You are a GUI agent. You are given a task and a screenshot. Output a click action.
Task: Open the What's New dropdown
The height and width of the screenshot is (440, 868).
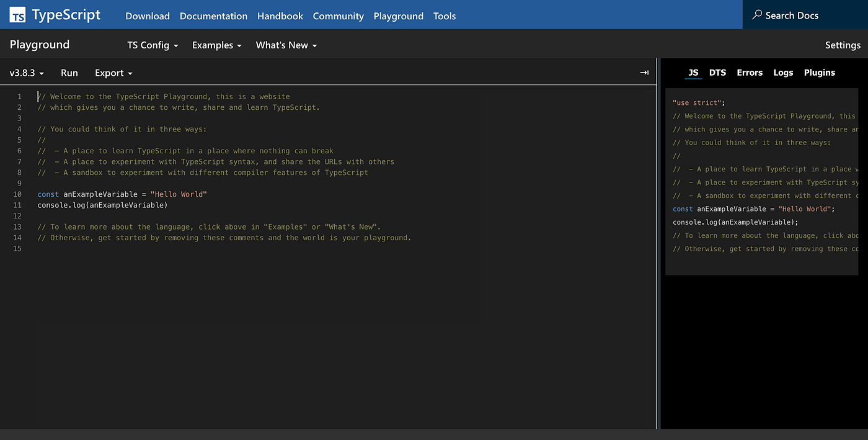coord(285,45)
